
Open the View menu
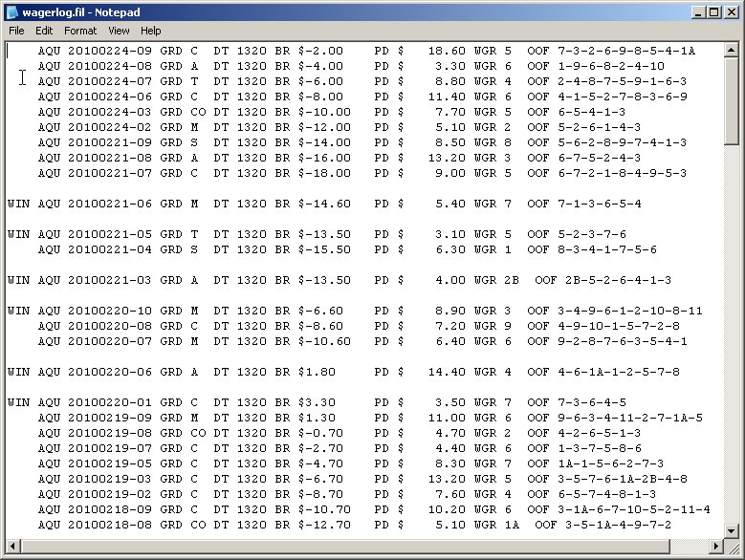tap(119, 31)
